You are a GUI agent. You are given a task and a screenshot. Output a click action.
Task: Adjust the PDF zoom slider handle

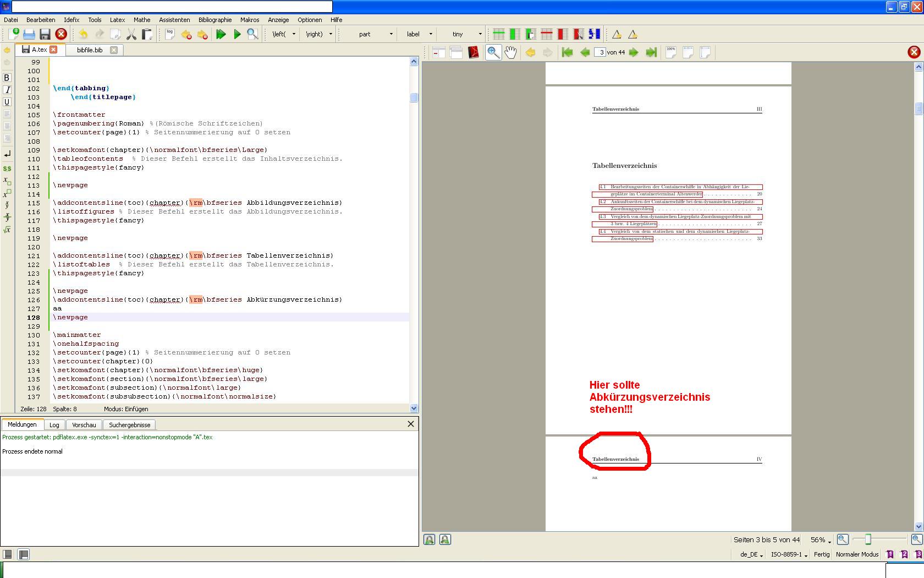pyautogui.click(x=868, y=540)
